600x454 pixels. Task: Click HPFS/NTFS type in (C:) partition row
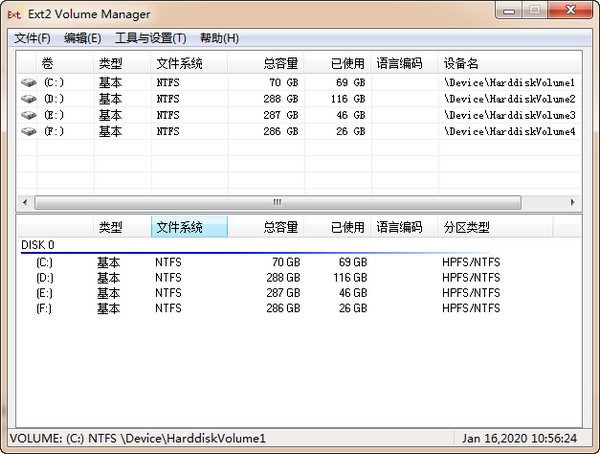point(471,262)
